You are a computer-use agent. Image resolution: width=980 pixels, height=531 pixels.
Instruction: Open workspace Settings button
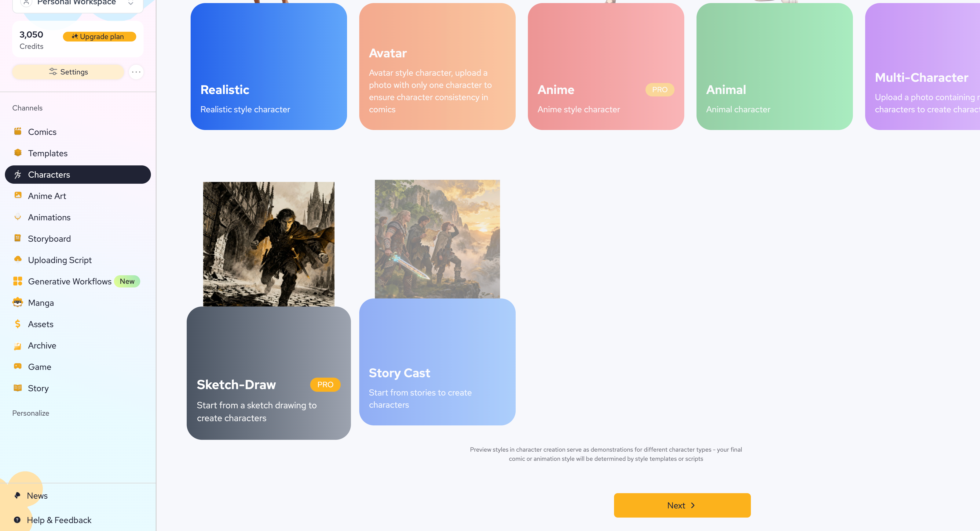[x=68, y=72]
